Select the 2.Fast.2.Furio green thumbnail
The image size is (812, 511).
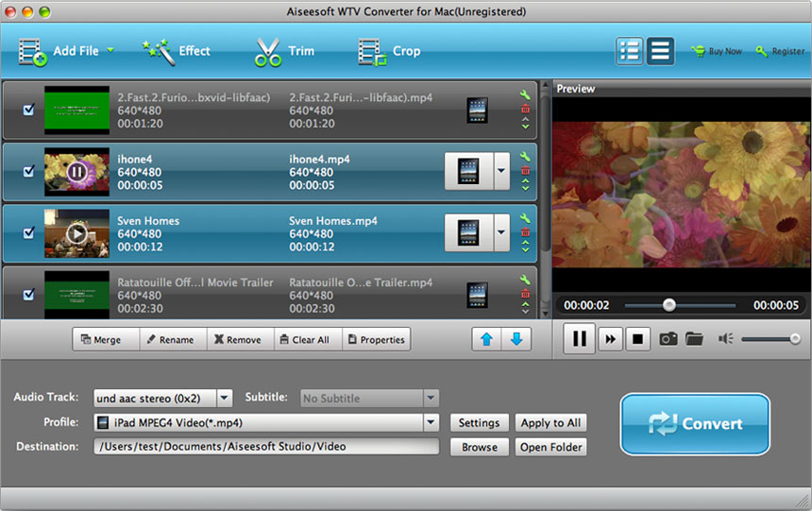tap(76, 111)
